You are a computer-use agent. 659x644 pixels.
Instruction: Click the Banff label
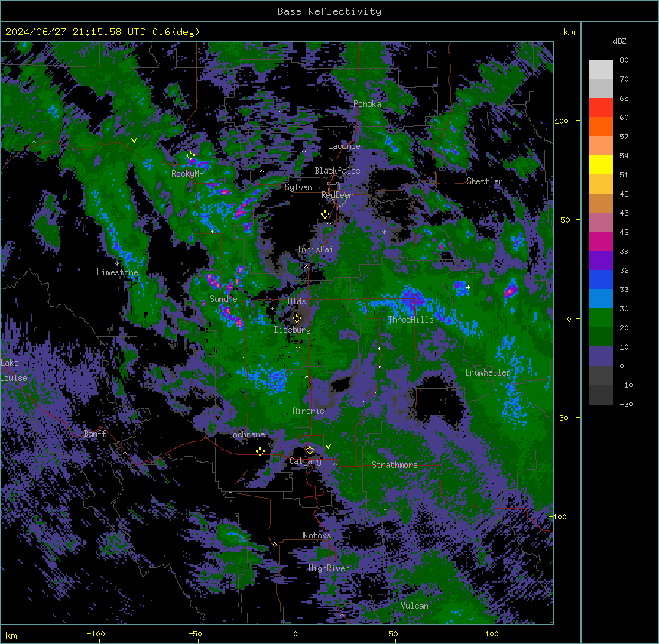(x=95, y=434)
